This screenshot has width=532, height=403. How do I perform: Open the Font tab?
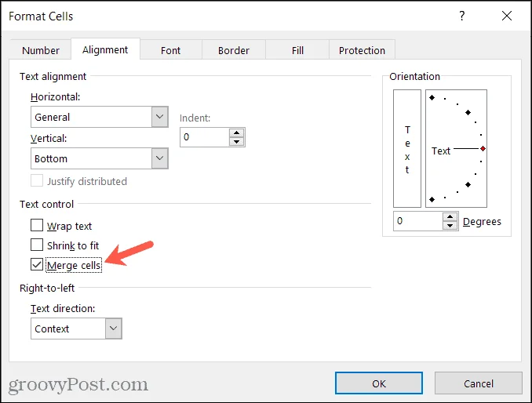click(x=170, y=50)
